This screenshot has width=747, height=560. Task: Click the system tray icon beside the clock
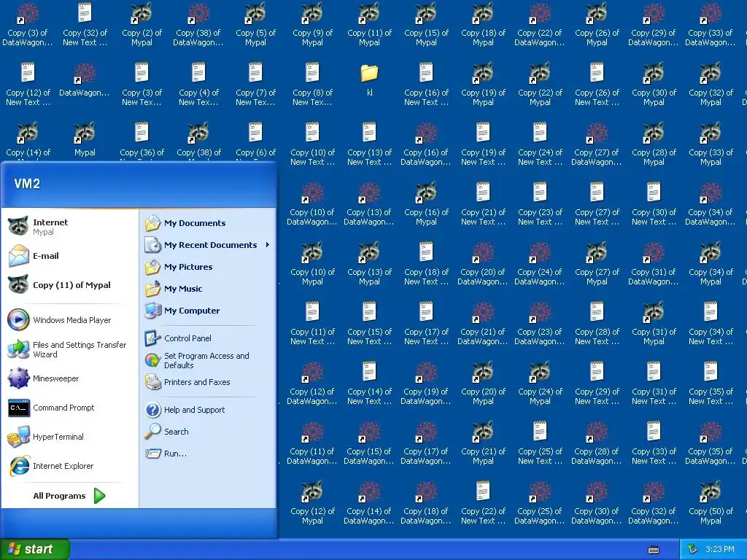click(x=693, y=549)
